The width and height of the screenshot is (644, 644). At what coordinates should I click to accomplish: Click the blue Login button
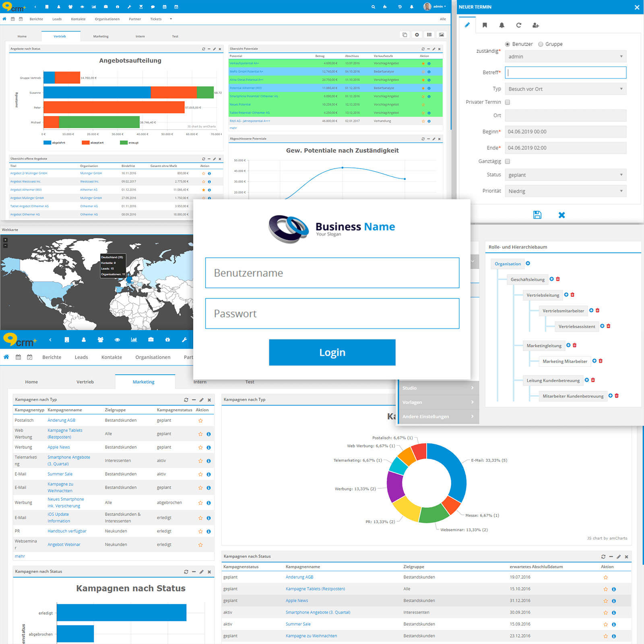pos(332,352)
